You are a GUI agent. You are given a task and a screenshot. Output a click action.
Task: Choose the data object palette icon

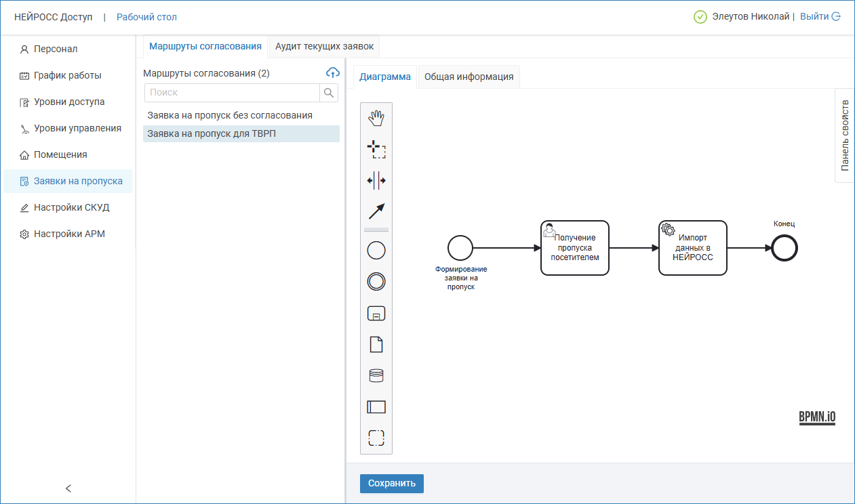pos(376,344)
